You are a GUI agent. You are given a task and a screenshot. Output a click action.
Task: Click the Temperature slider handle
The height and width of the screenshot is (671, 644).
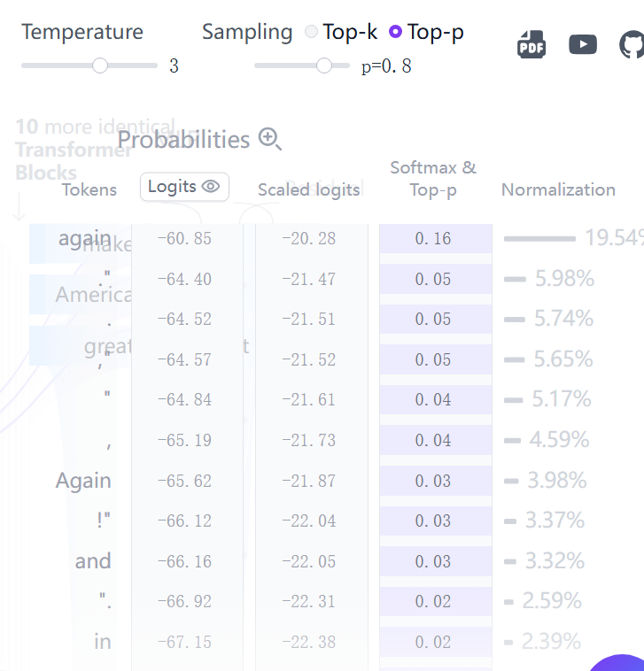click(x=100, y=66)
